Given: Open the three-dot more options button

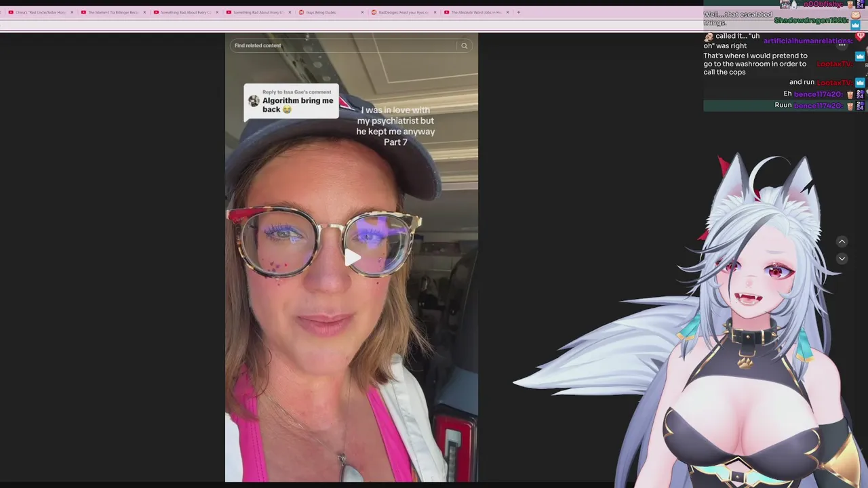Looking at the screenshot, I should click(842, 45).
